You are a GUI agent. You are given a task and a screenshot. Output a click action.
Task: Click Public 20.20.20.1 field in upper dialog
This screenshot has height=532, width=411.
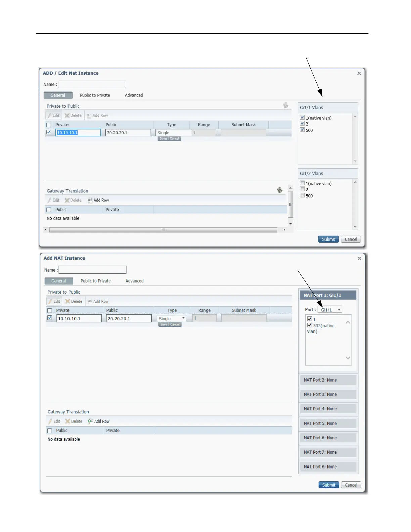[x=128, y=133]
